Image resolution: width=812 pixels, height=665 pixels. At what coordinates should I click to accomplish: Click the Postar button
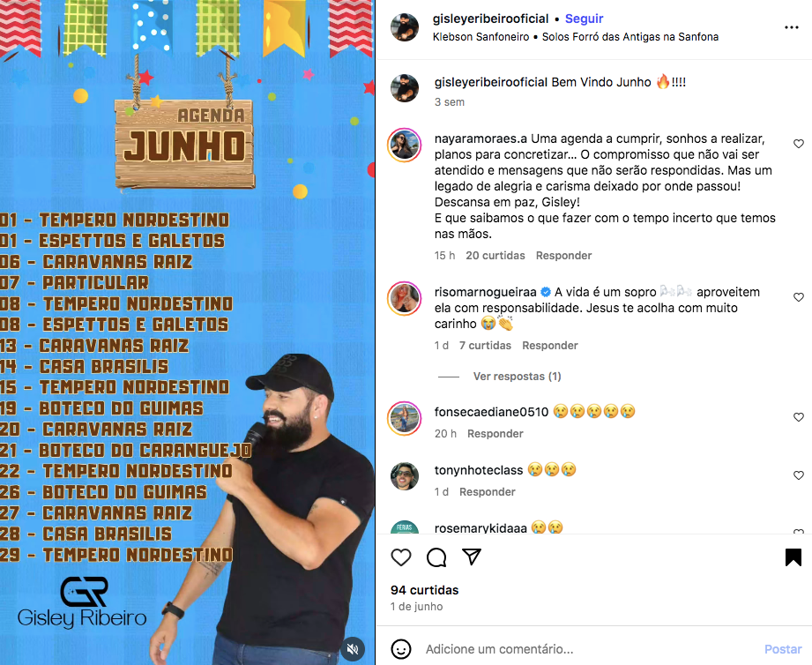[x=783, y=649]
